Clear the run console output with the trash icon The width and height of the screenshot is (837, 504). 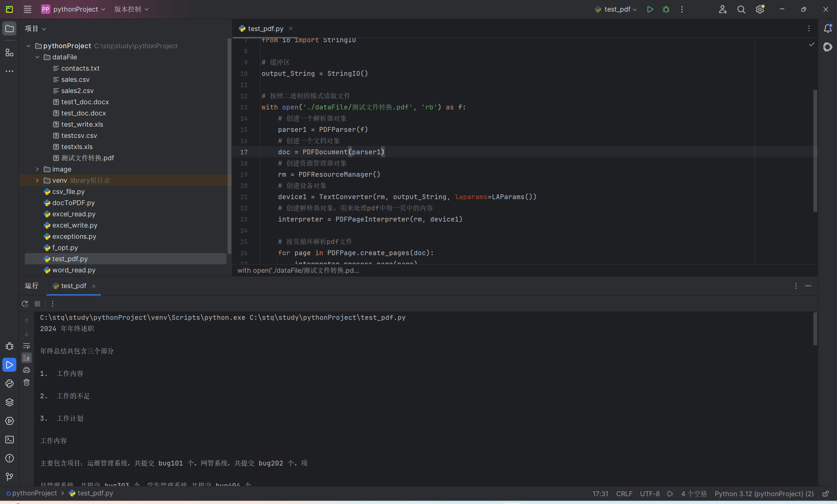pyautogui.click(x=27, y=382)
